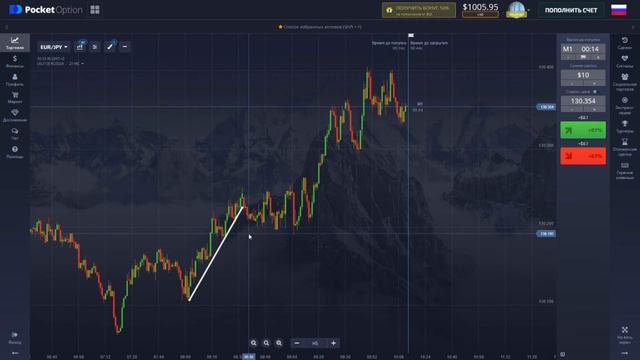Increase the $10 trade amount
The height and width of the screenshot is (360, 640).
point(594,84)
